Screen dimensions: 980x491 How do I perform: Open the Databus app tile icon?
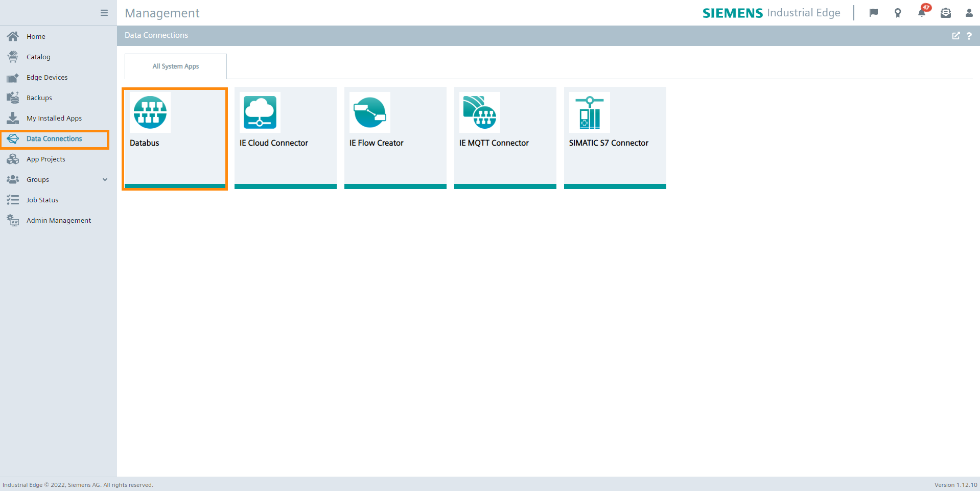150,112
